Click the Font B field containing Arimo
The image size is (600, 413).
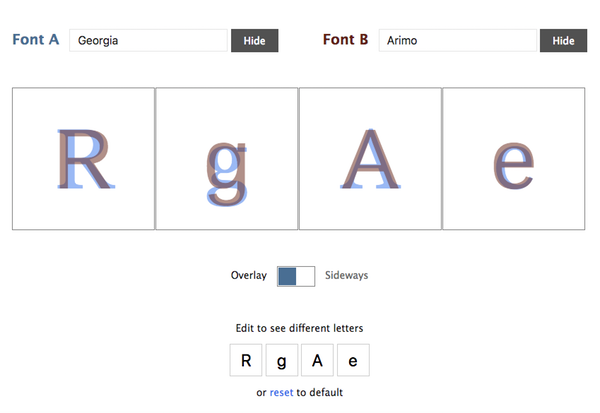tap(458, 40)
